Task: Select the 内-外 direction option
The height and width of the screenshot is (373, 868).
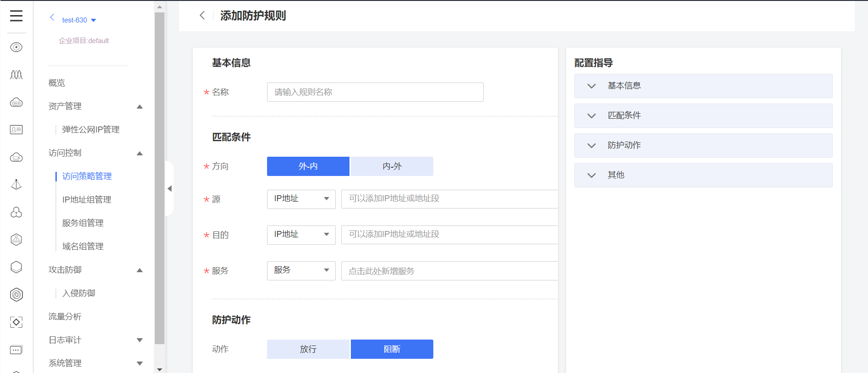Action: 392,166
